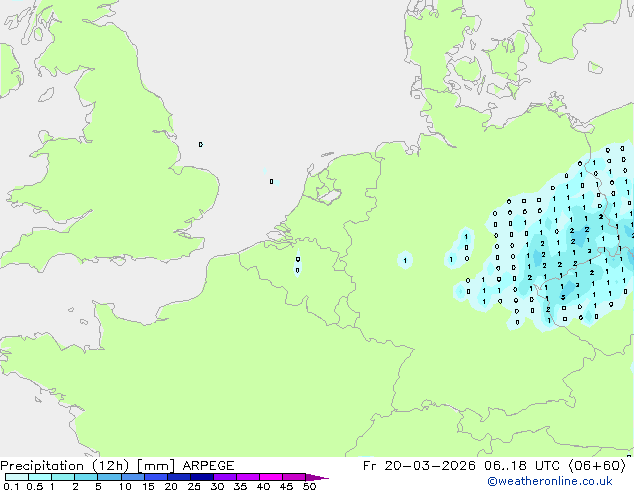Click the legend label '0.1'
Viewport: 634px width, 490px height.
click(11, 486)
